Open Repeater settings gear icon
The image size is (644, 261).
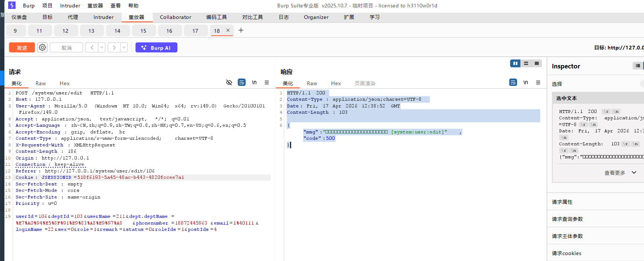tap(42, 48)
